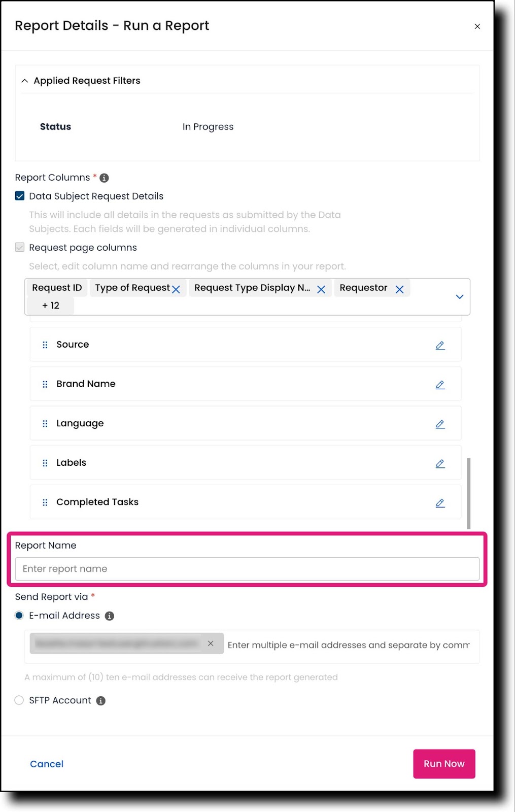Open the columns selection dropdown chevron
This screenshot has width=515, height=812.
[x=459, y=297]
